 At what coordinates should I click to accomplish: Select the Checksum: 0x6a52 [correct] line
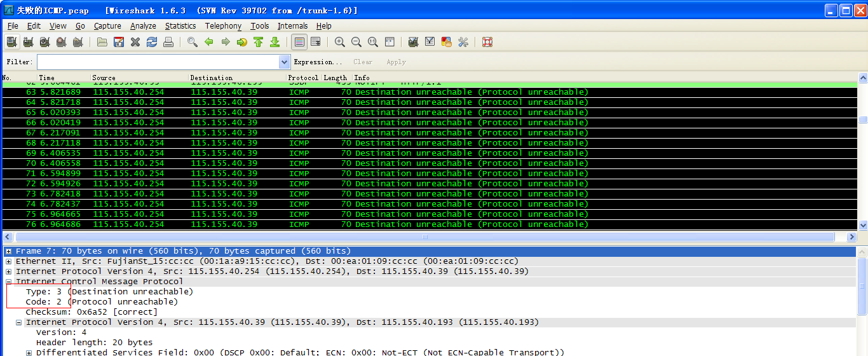(92, 312)
